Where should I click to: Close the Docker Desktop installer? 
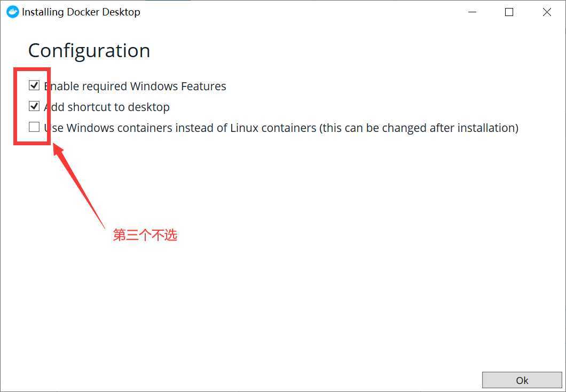547,12
